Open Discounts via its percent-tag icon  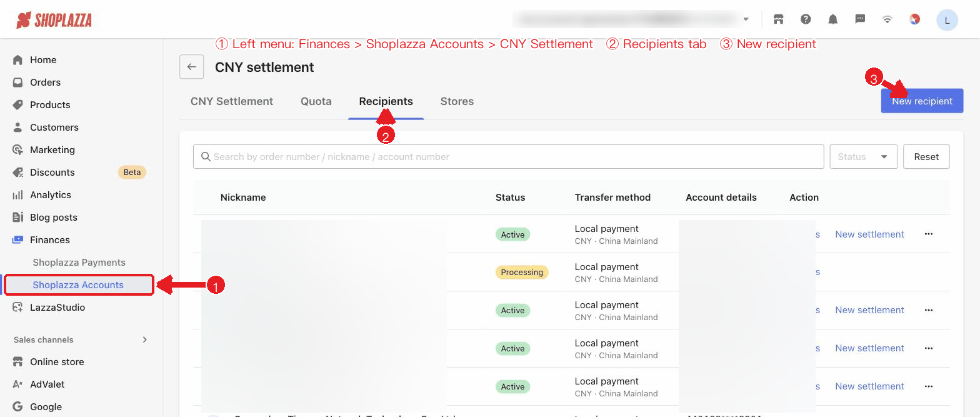(17, 173)
